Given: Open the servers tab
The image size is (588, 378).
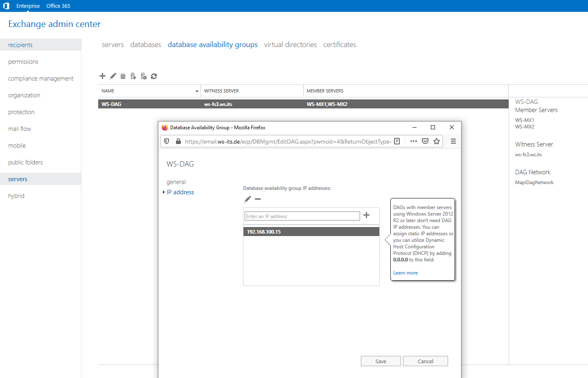Looking at the screenshot, I should click(113, 45).
